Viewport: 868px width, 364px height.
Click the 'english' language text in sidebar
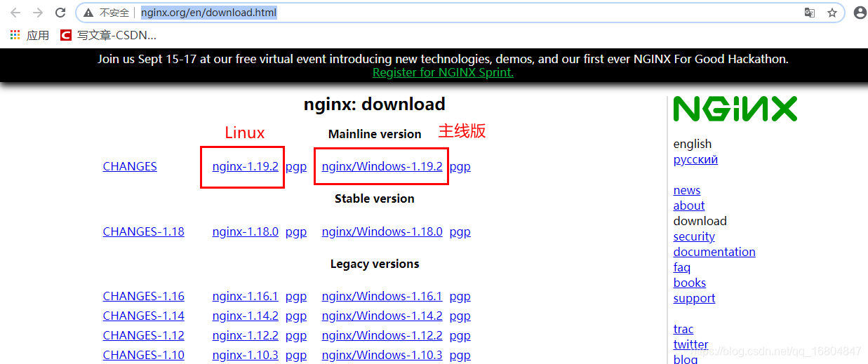[x=693, y=144]
